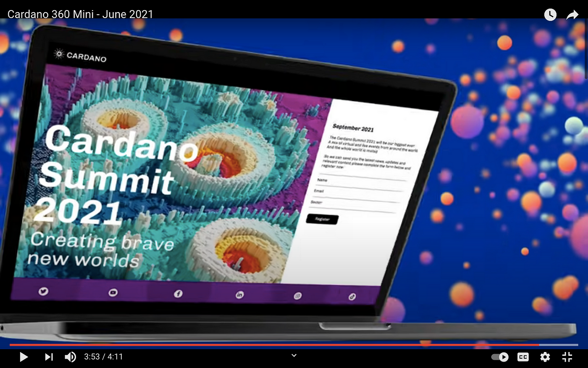Image resolution: width=588 pixels, height=368 pixels.
Task: Click the Creating brave new worlds tagline
Action: coord(101,250)
